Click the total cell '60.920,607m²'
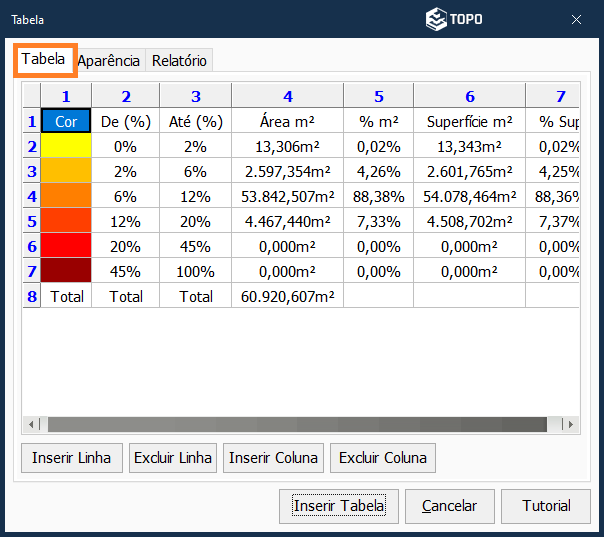 (x=287, y=297)
